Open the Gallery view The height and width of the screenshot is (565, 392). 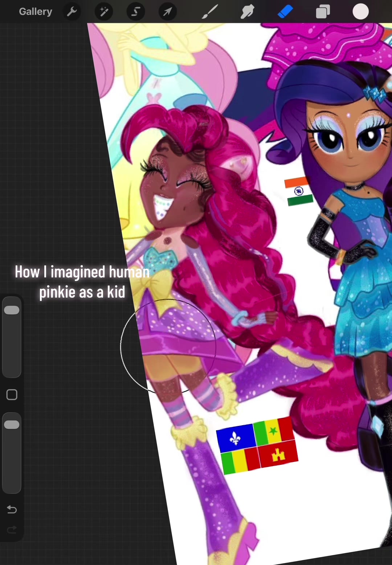[36, 12]
